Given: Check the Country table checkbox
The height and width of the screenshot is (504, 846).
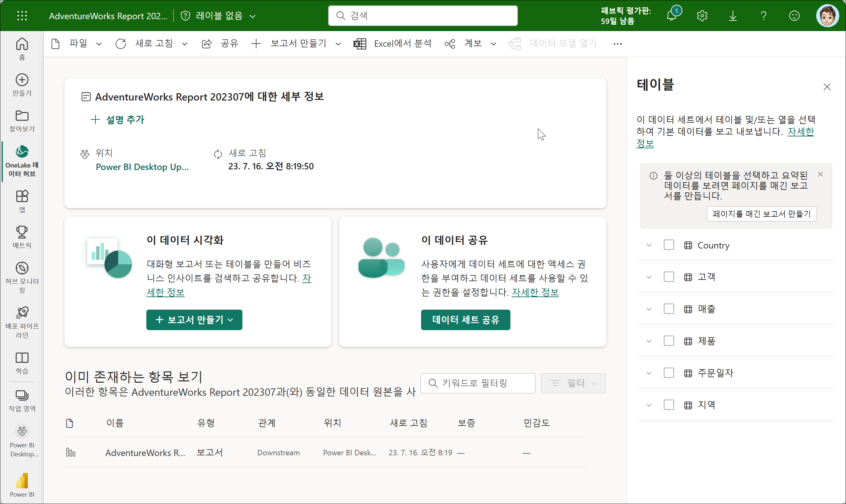Looking at the screenshot, I should click(669, 245).
